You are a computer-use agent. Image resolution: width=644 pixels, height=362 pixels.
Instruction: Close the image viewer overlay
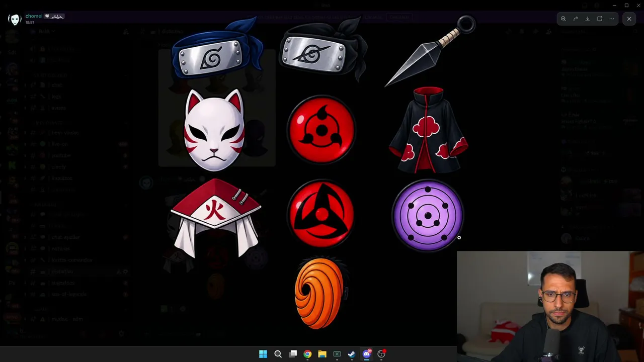[x=629, y=19]
